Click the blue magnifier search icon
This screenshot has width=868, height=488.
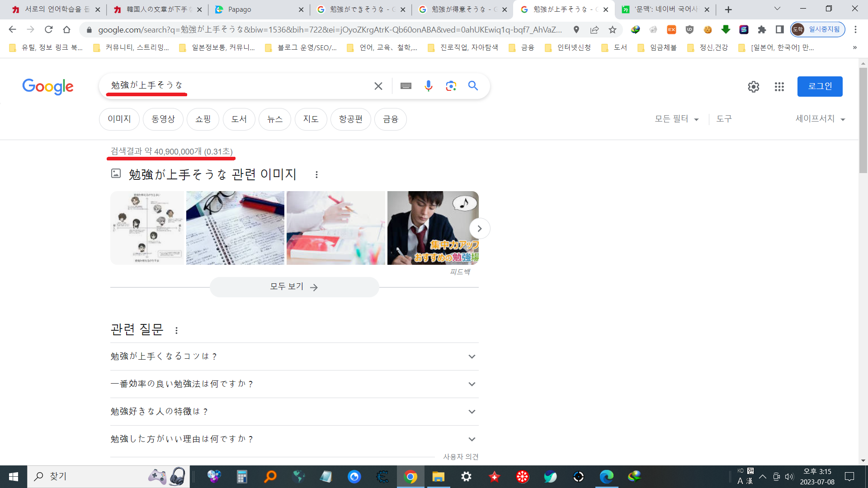pos(473,86)
